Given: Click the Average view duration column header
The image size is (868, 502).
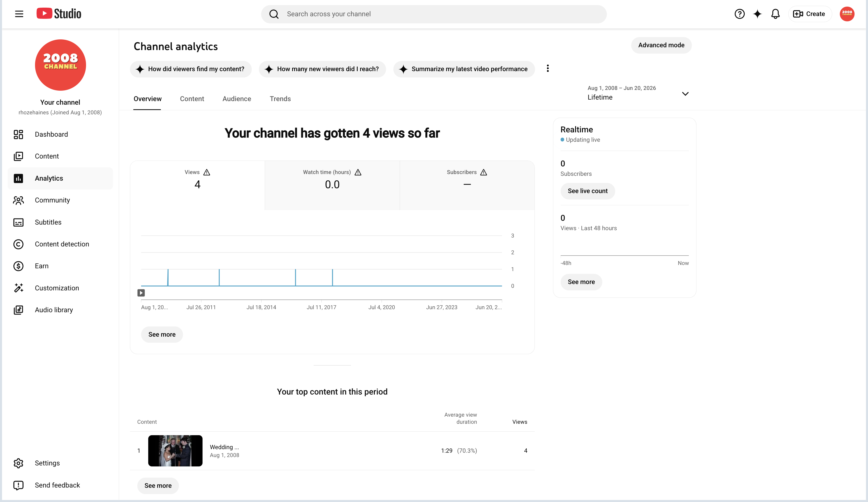Looking at the screenshot, I should click(460, 418).
